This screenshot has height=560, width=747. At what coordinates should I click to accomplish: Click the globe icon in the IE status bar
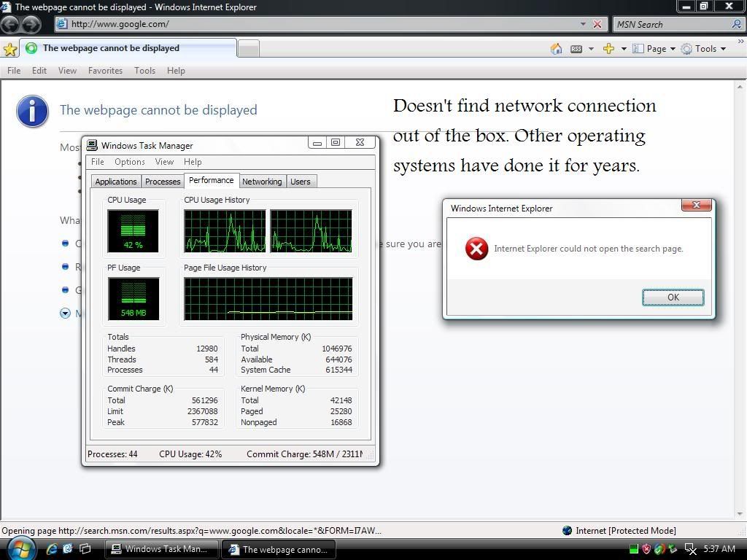[x=567, y=531]
